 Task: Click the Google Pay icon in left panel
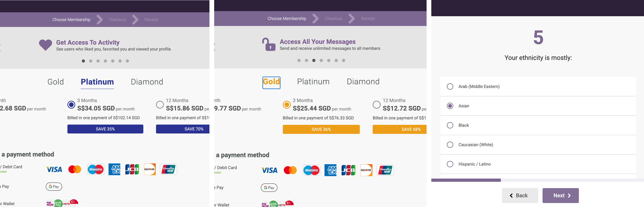54,187
